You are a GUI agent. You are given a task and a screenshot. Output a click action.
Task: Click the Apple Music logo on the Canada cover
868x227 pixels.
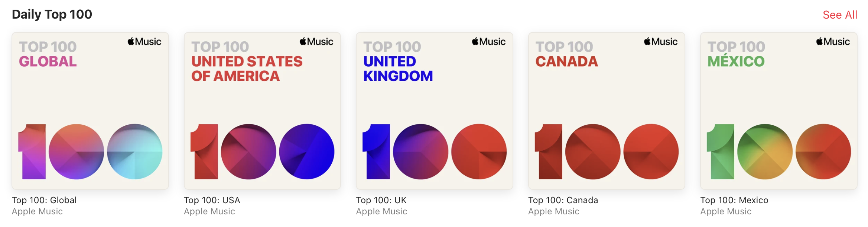coord(661,42)
